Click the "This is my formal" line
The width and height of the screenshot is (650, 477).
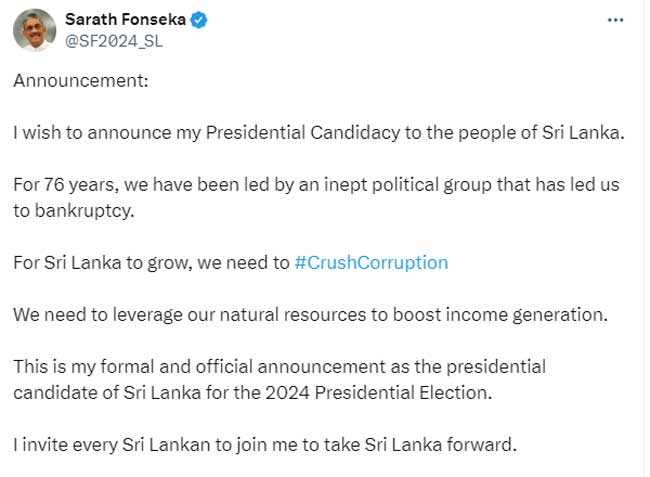279,367
